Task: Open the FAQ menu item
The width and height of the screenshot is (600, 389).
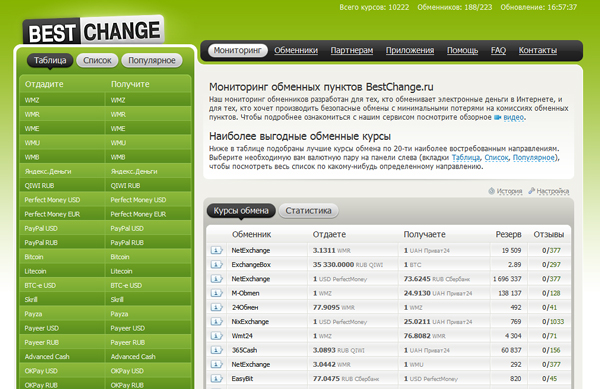Action: point(498,50)
